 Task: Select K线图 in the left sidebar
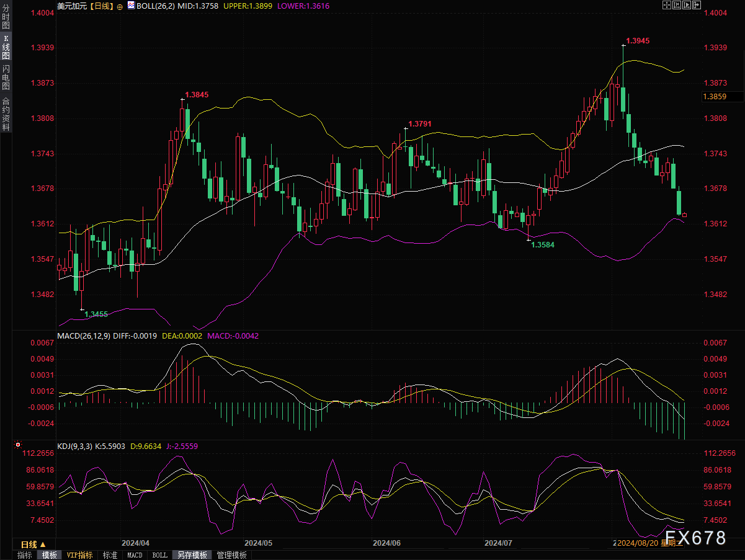click(x=6, y=47)
